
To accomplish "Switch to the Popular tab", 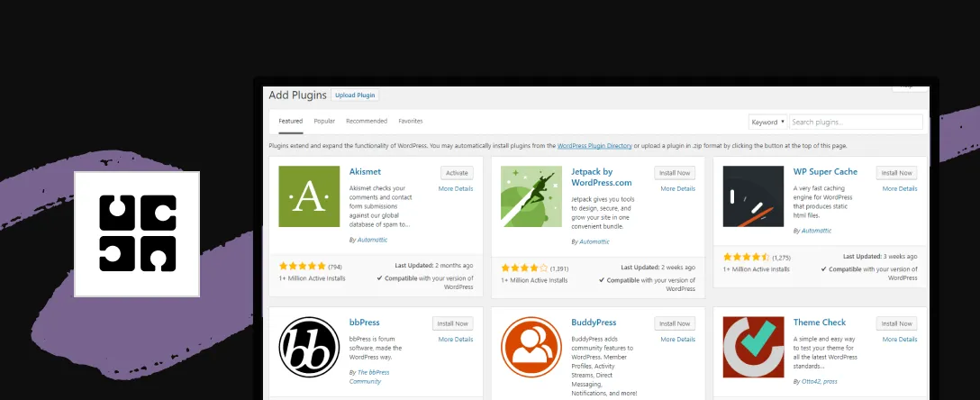I will click(x=324, y=121).
